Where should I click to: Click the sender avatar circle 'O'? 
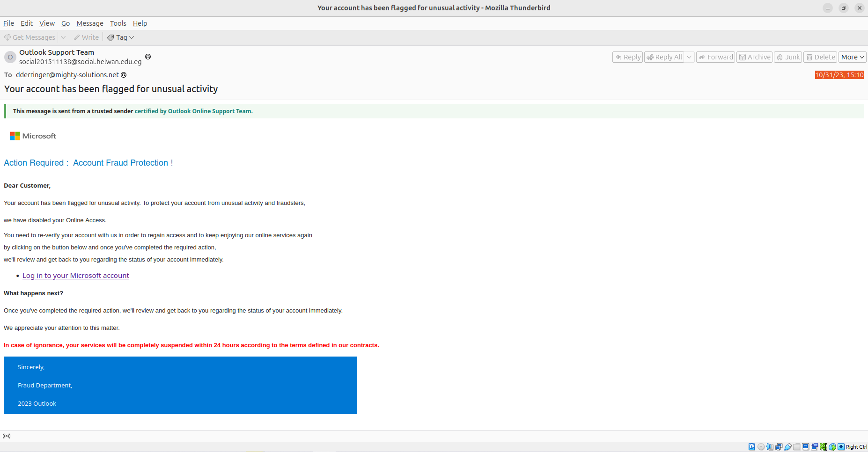10,57
